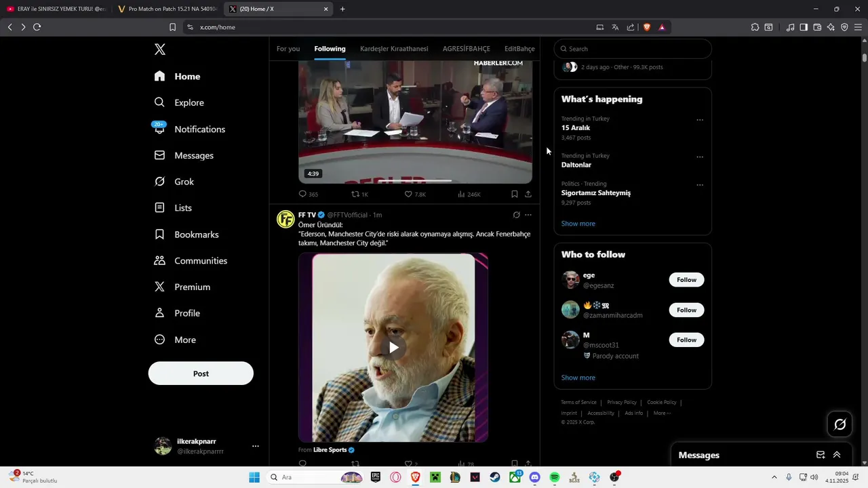Screen dimensions: 868x488
Task: Open the 15 Aralık trending topic
Action: coord(576,128)
